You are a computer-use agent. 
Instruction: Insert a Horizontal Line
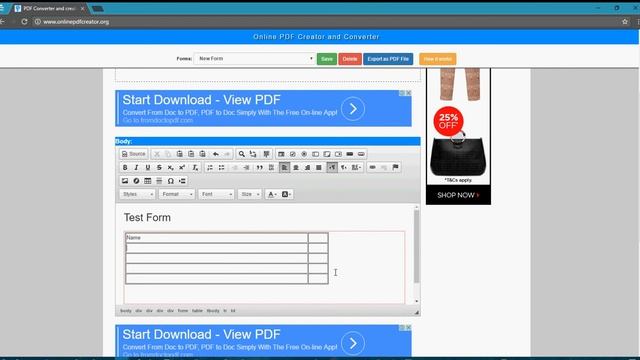159,181
